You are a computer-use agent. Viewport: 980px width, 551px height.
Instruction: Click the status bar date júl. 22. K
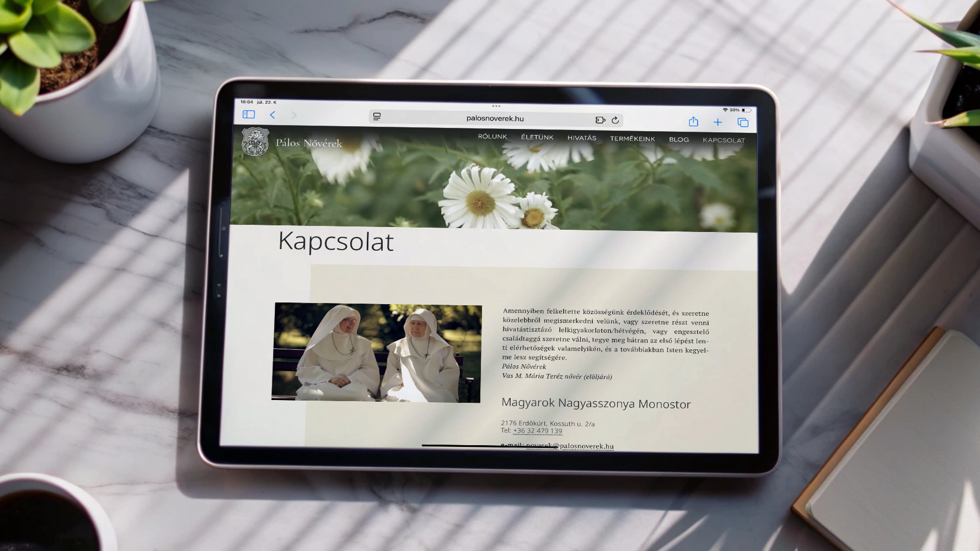point(267,102)
